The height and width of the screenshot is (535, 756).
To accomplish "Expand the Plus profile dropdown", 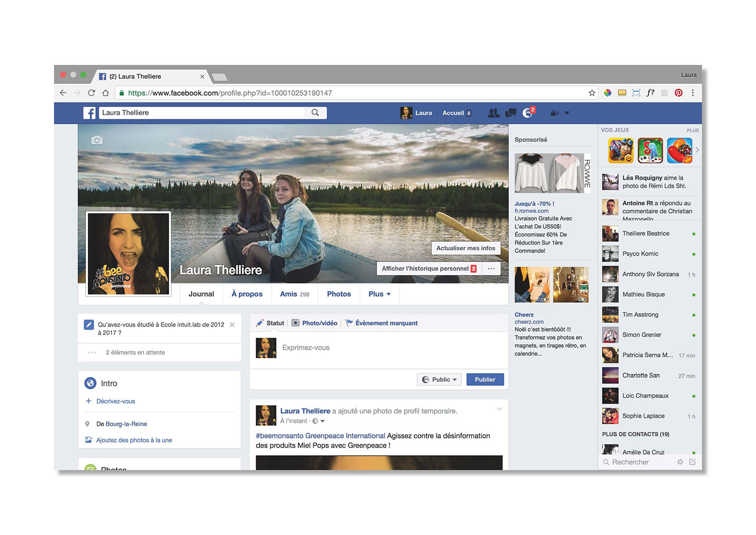I will (379, 294).
